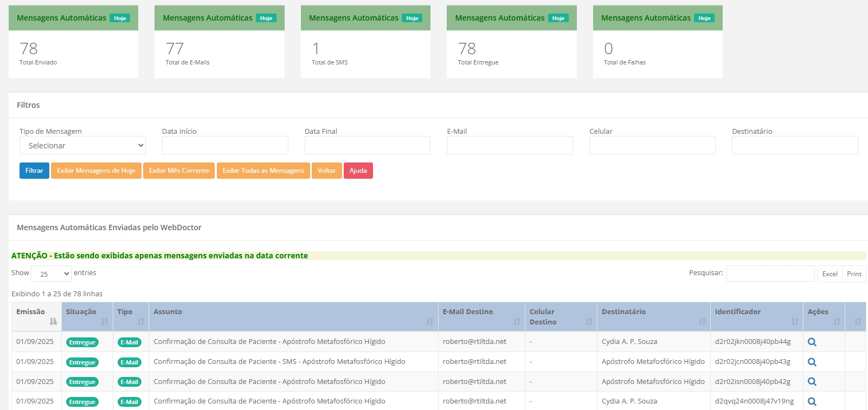Open the red Ajuda button

(x=358, y=171)
